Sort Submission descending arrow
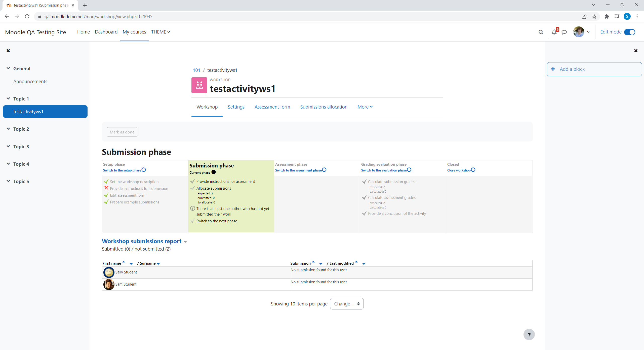This screenshot has height=350, width=644. [x=321, y=264]
